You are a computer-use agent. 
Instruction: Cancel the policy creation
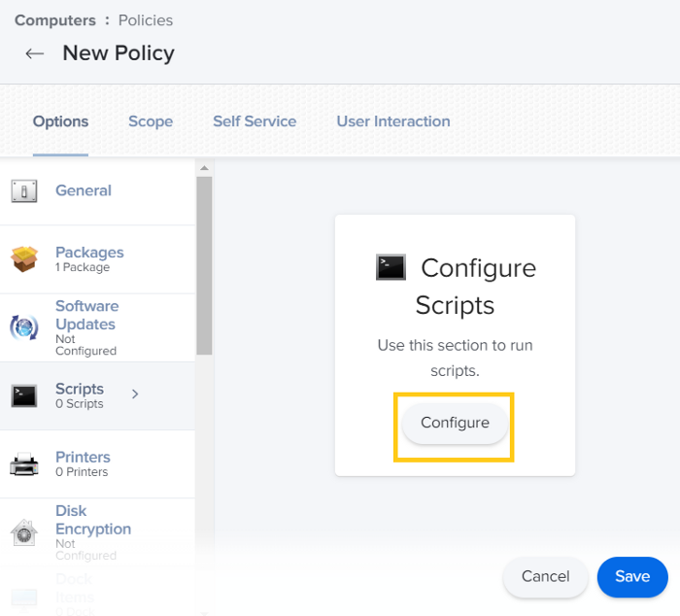coord(545,577)
